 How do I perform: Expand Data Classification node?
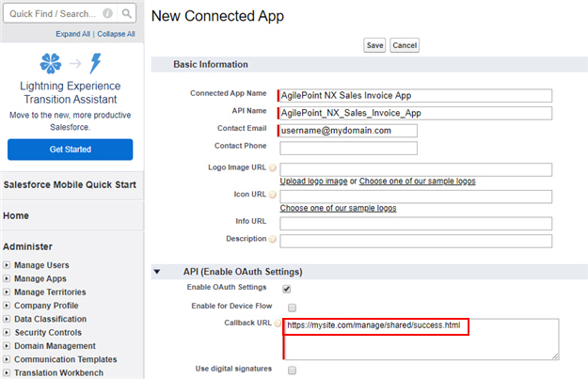[x=7, y=319]
